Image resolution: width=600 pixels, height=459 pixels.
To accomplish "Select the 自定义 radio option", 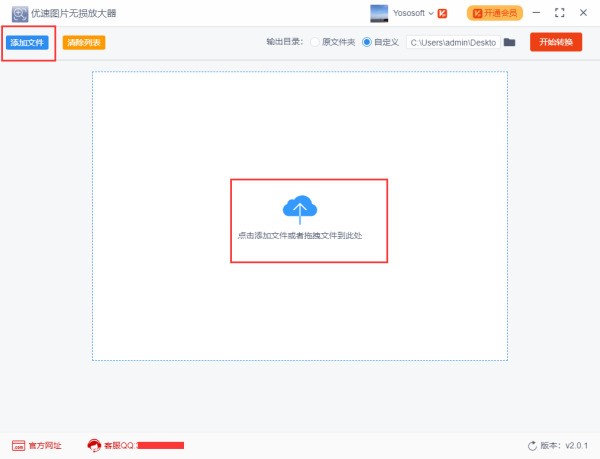I will click(x=366, y=42).
